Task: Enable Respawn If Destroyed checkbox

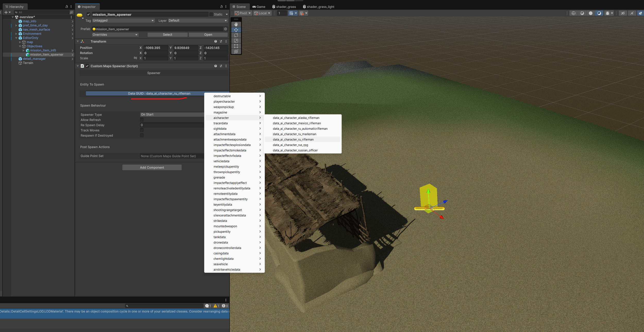Action: coord(142,136)
